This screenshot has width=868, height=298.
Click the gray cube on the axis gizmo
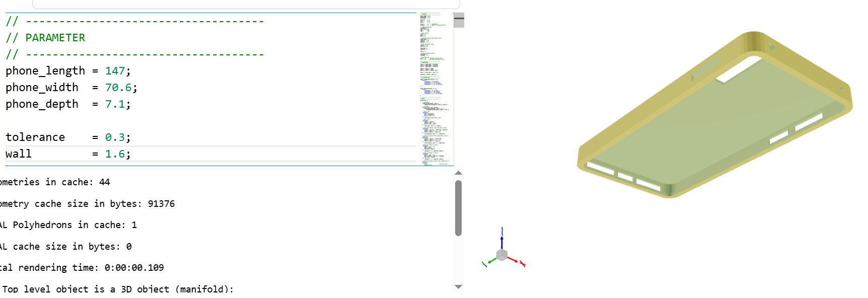(x=502, y=255)
